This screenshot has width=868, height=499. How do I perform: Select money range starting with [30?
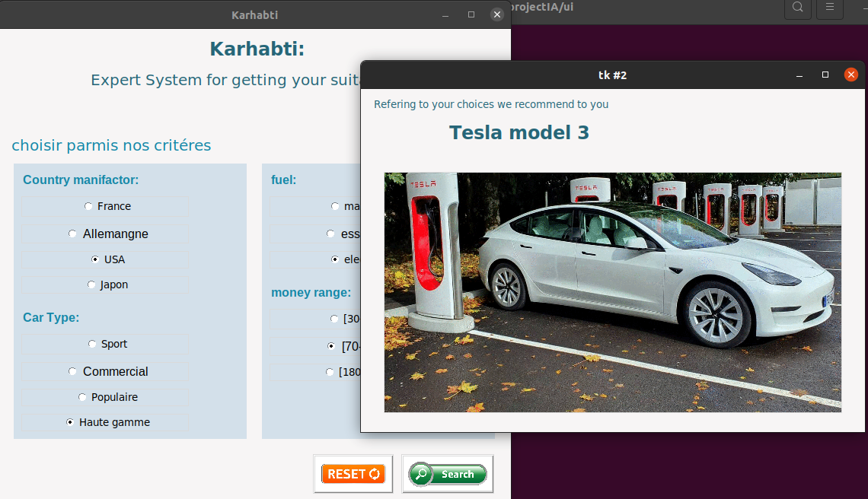pyautogui.click(x=315, y=319)
